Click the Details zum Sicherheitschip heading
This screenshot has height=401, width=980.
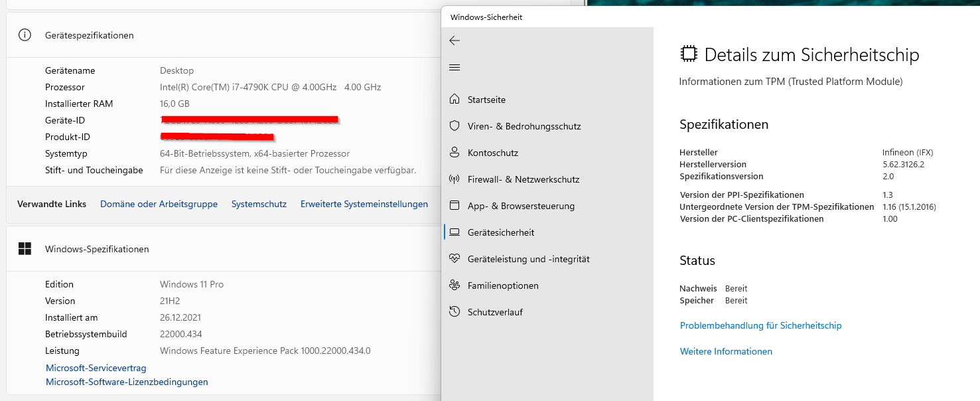812,54
